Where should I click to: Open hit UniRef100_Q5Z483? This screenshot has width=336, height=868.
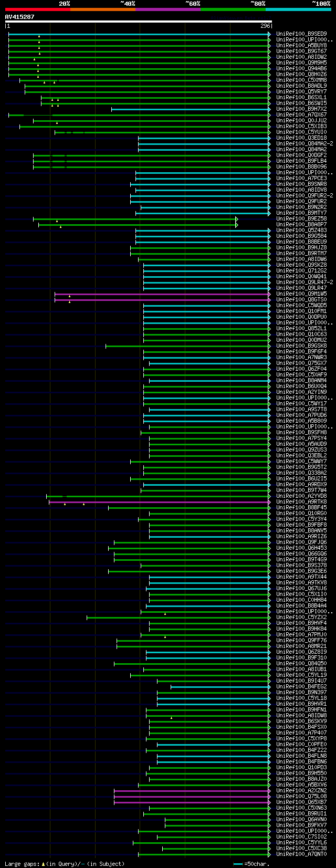point(301,231)
